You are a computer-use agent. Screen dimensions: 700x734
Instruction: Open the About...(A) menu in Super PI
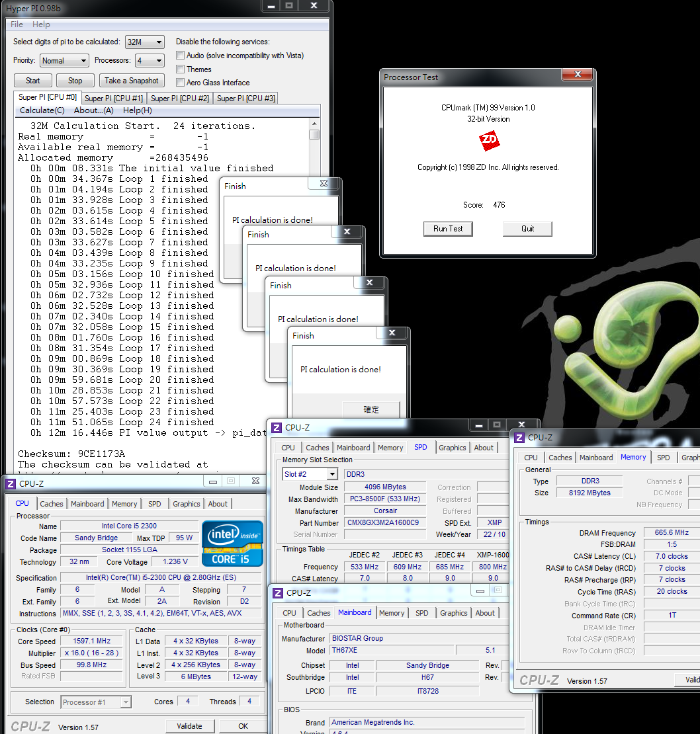coord(94,110)
